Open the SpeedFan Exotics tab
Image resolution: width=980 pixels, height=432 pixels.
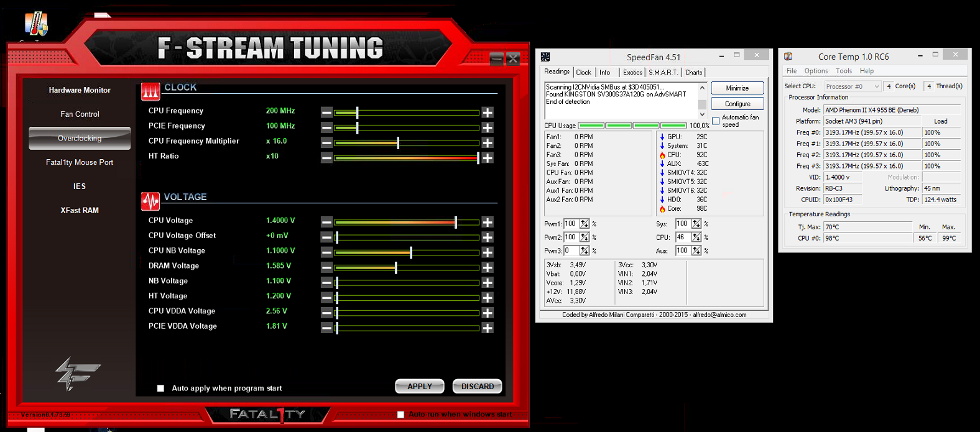click(632, 73)
